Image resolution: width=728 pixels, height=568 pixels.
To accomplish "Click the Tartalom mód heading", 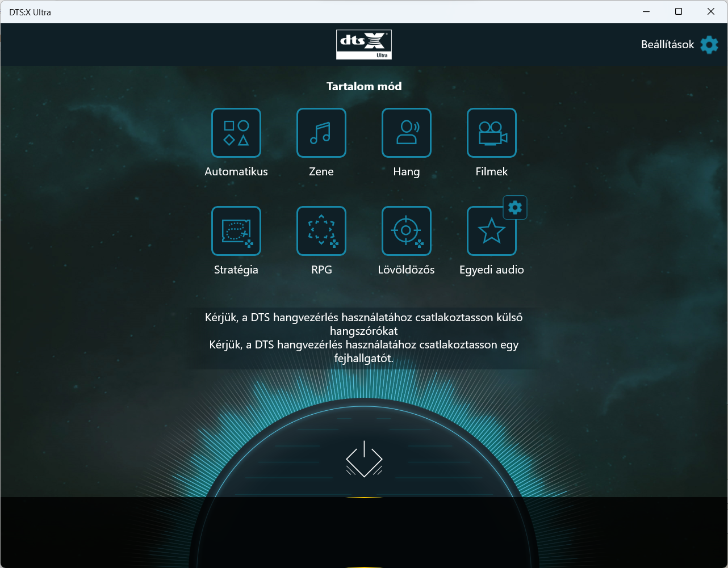I will [x=364, y=86].
